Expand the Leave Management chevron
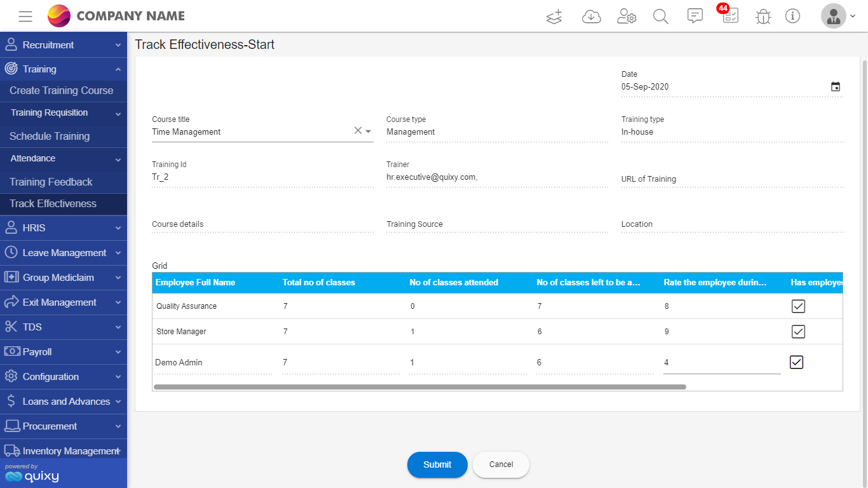Screen dimensions: 868x488 point(118,253)
